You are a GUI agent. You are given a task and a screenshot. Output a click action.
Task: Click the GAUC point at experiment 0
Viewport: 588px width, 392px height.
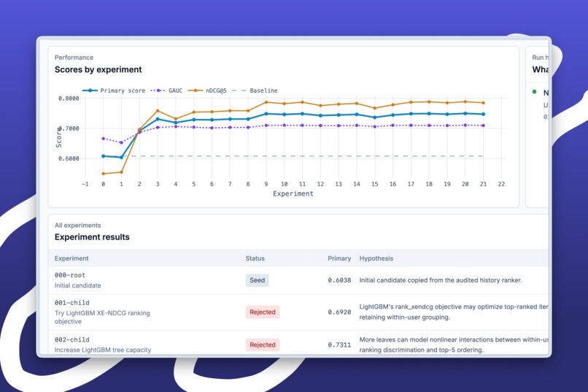104,139
